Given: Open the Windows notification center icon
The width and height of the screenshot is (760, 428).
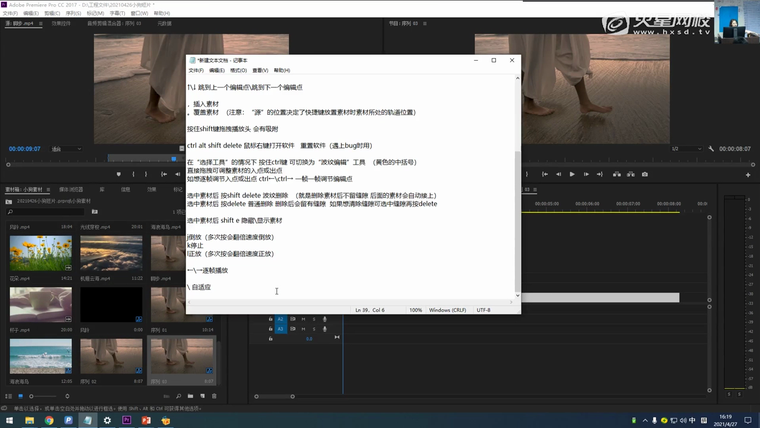Looking at the screenshot, I should (750, 420).
